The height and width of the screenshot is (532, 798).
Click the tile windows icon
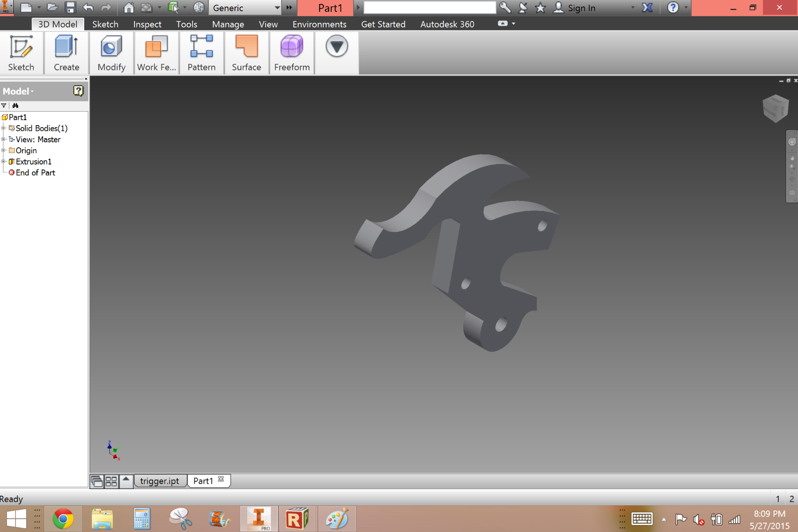[111, 481]
